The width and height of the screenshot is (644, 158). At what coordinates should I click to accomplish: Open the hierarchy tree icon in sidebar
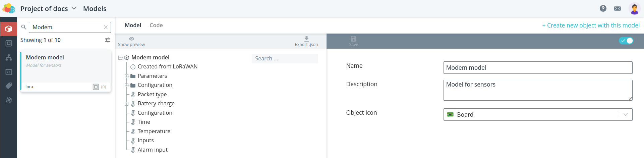pyautogui.click(x=9, y=57)
